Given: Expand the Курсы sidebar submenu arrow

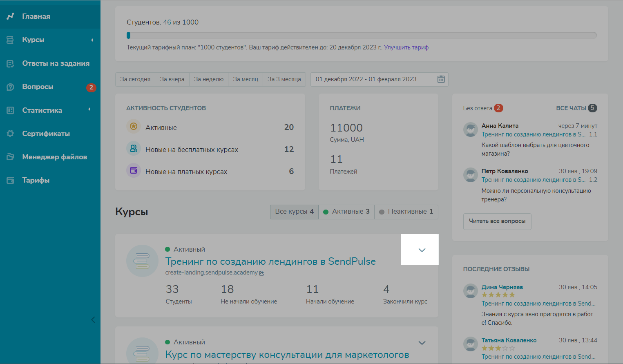Looking at the screenshot, I should pyautogui.click(x=92, y=40).
